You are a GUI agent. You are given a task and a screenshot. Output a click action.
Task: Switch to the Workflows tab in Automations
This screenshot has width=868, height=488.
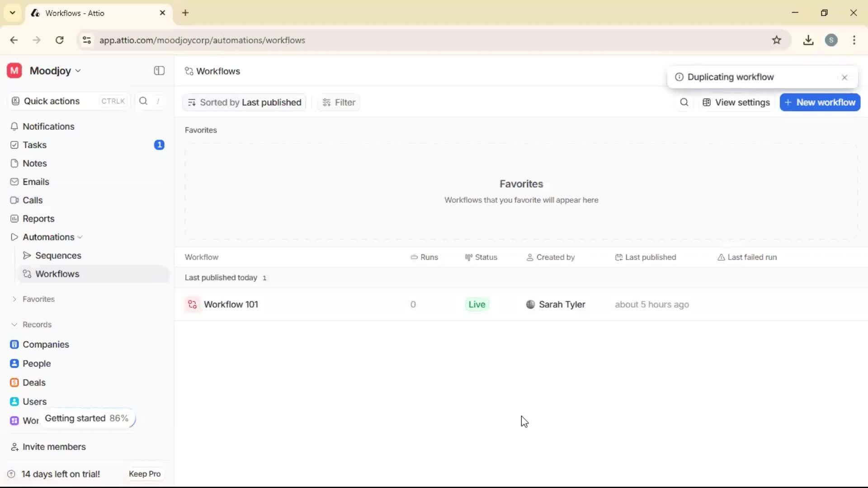[57, 273]
